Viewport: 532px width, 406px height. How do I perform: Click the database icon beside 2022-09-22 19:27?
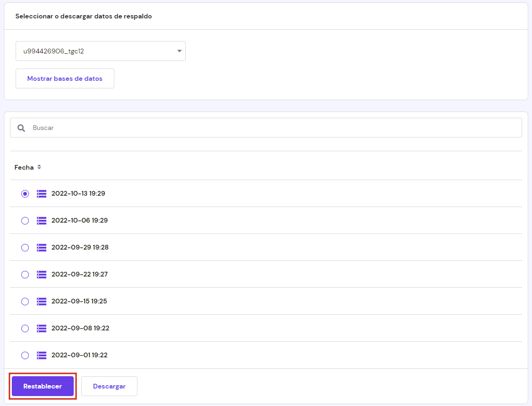pyautogui.click(x=42, y=274)
